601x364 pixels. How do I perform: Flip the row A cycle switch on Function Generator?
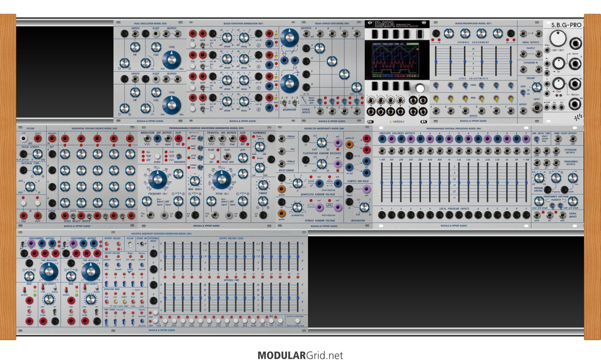click(202, 45)
